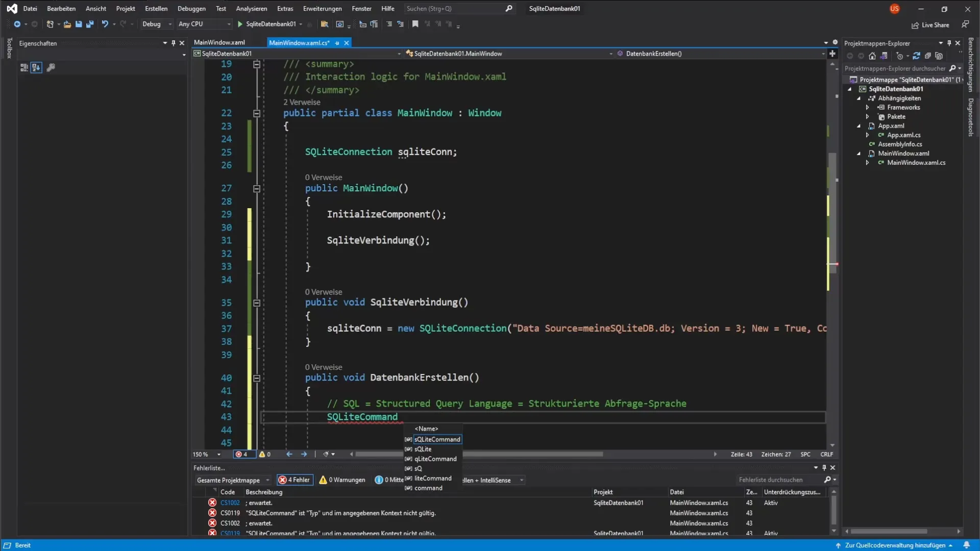Viewport: 980px width, 551px height.
Task: Open the Debuggen menu
Action: [x=191, y=9]
